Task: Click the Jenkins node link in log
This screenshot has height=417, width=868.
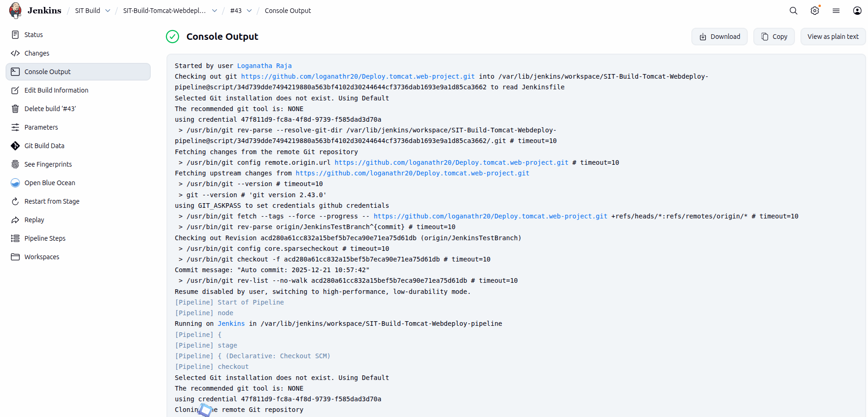Action: pyautogui.click(x=231, y=324)
